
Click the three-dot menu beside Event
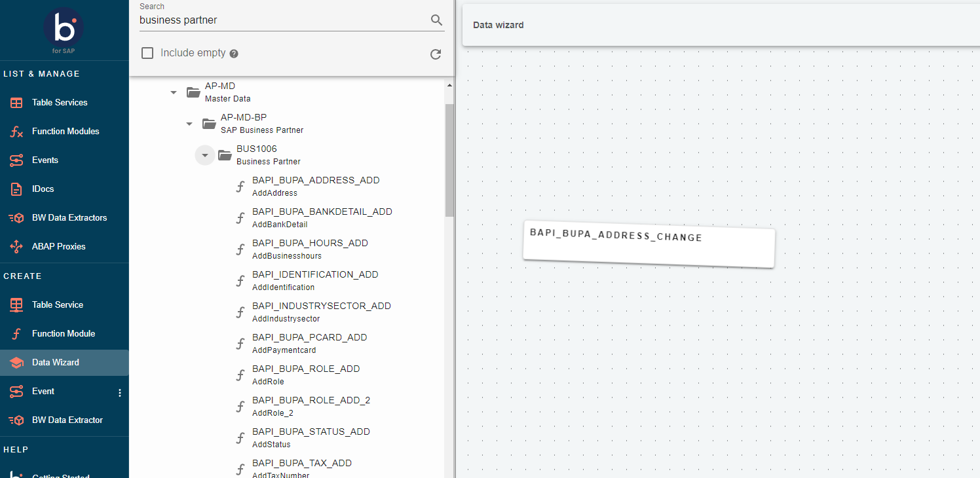click(x=119, y=392)
